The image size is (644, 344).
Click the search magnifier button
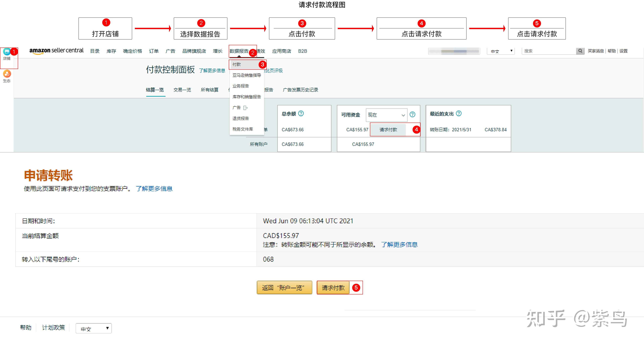pyautogui.click(x=580, y=51)
